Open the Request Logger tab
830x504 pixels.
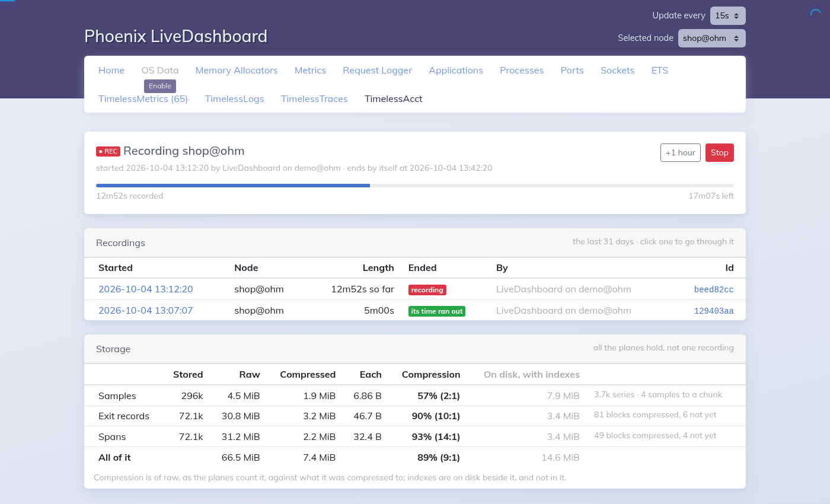[377, 71]
